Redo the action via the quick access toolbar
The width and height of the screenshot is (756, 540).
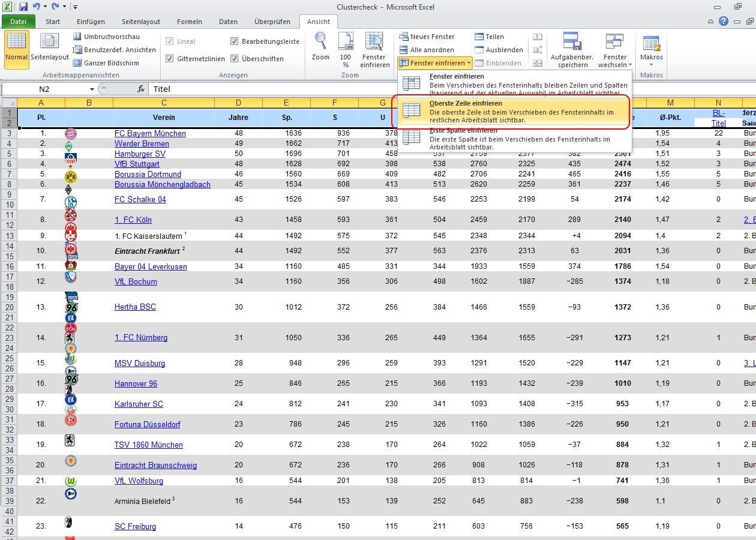click(55, 7)
